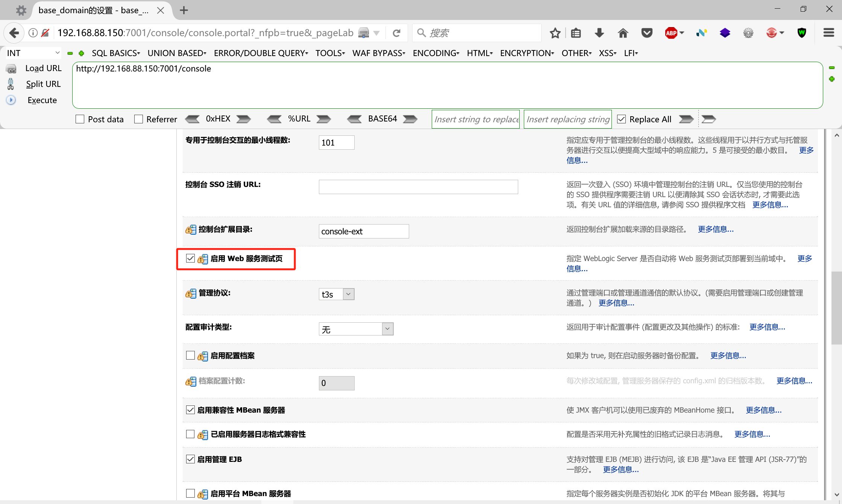Uncheck 启用兼容性 MBean 服务器 checkbox
The width and height of the screenshot is (842, 504).
tap(190, 410)
